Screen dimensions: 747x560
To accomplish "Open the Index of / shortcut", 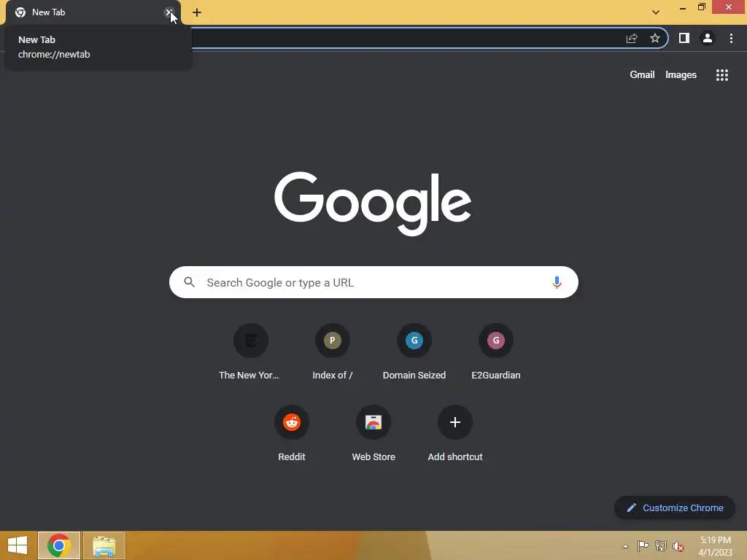I will click(x=333, y=352).
